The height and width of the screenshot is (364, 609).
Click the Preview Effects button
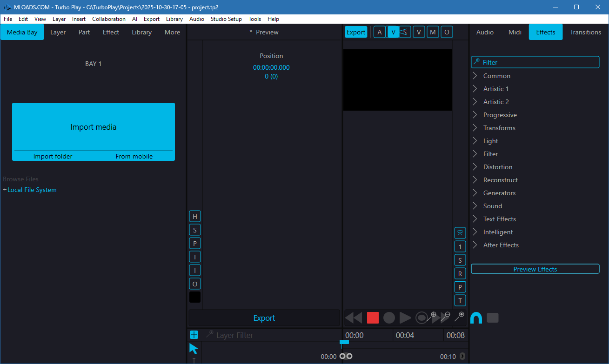[x=535, y=269]
